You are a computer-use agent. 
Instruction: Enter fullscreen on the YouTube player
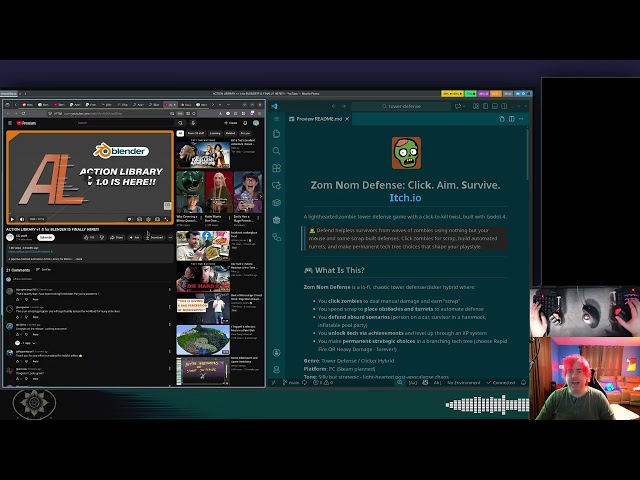(x=167, y=219)
